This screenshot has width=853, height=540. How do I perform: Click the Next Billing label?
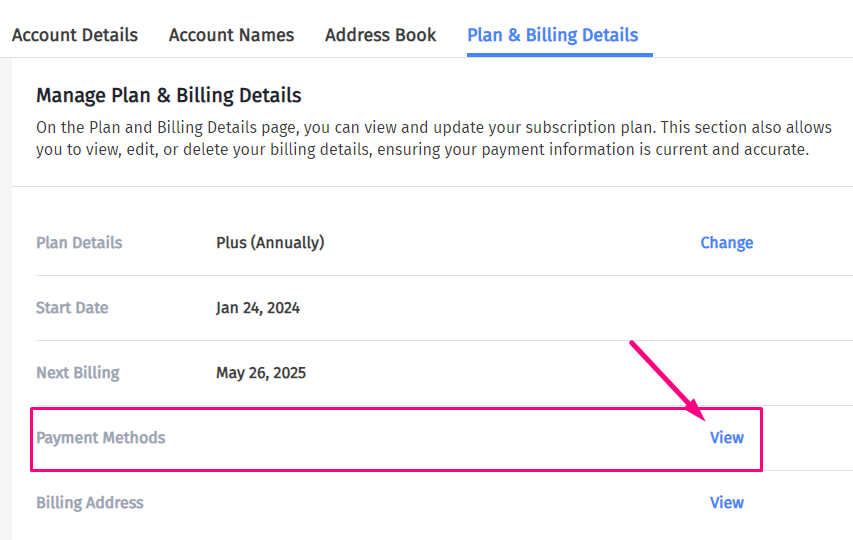pyautogui.click(x=77, y=373)
